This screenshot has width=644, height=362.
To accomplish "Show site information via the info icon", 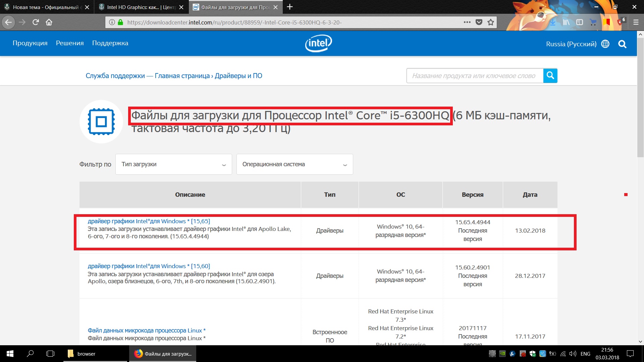I will coord(112,22).
